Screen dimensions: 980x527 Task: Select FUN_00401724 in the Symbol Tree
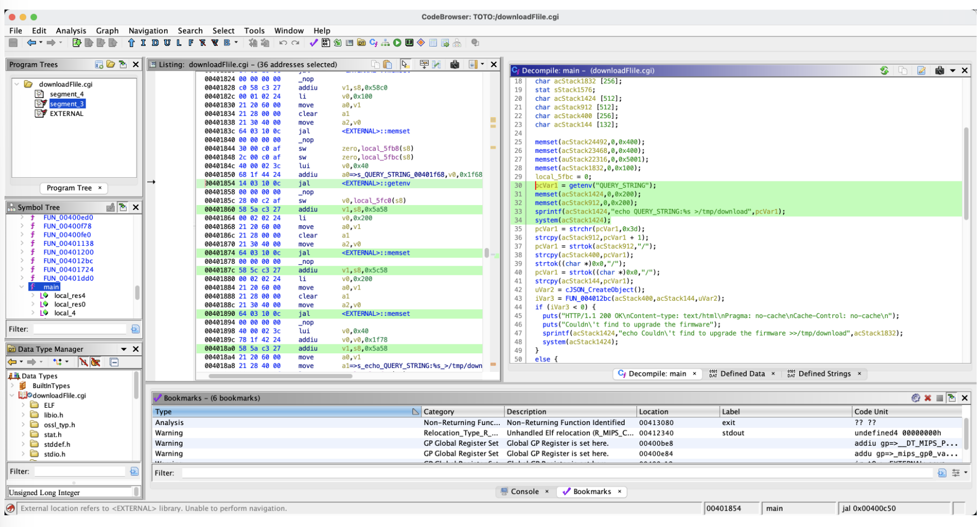coord(68,269)
